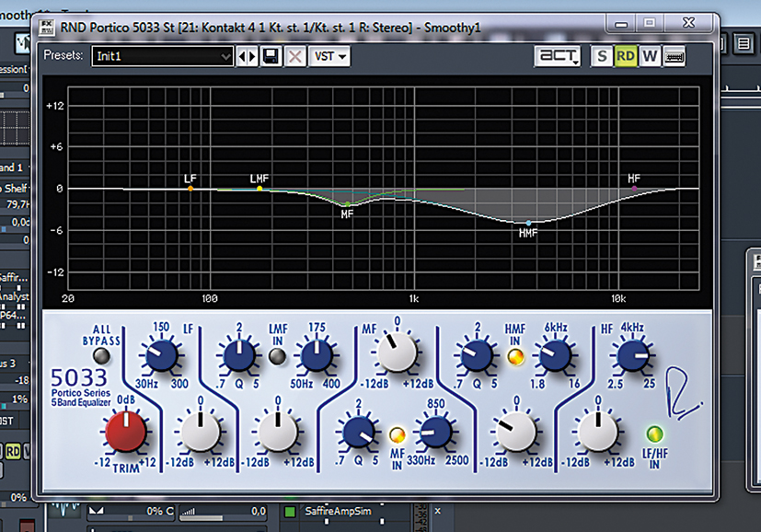Select SaffireAmpSim in the background window
This screenshot has width=761, height=532.
(x=338, y=511)
